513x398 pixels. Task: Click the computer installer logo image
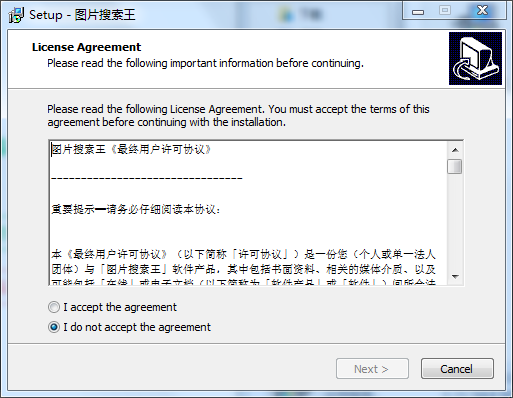click(x=475, y=58)
